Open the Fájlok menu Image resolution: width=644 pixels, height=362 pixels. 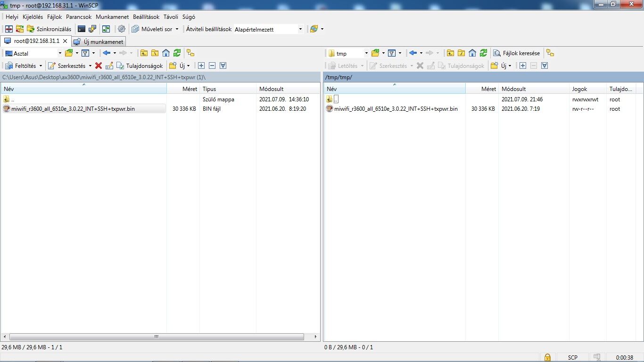pyautogui.click(x=55, y=16)
